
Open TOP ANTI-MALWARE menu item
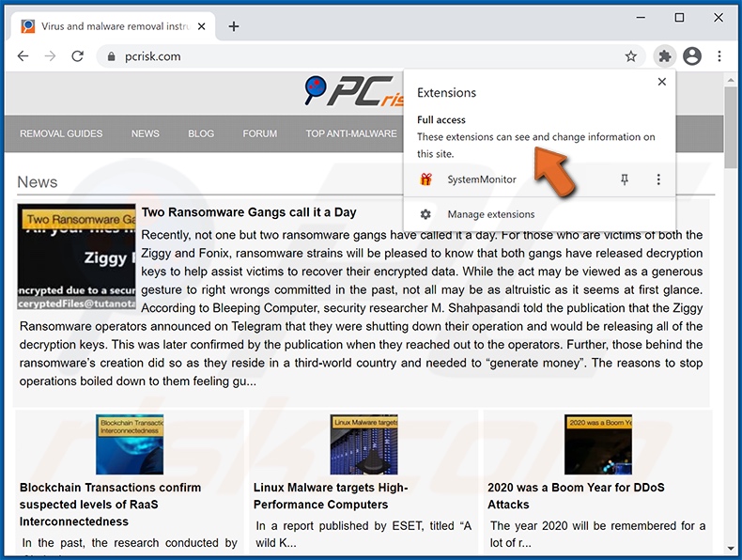pyautogui.click(x=351, y=134)
